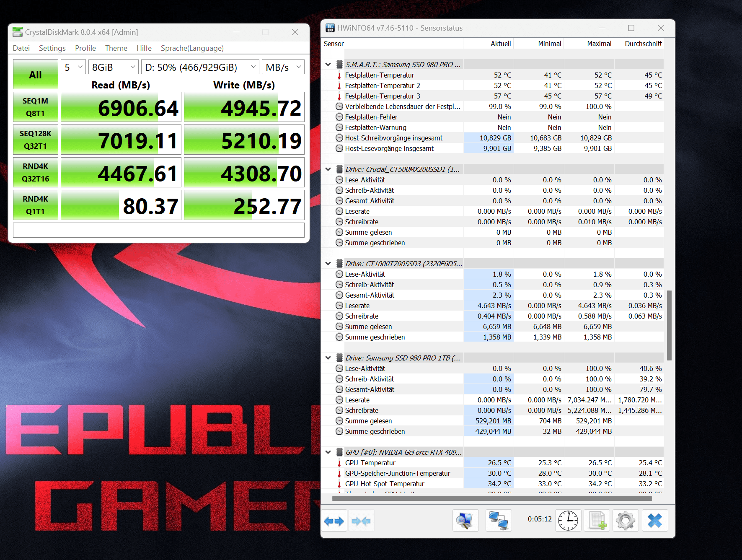This screenshot has height=560, width=742.
Task: Click the HWiNFO expand sensor columns arrows icon
Action: 334,521
